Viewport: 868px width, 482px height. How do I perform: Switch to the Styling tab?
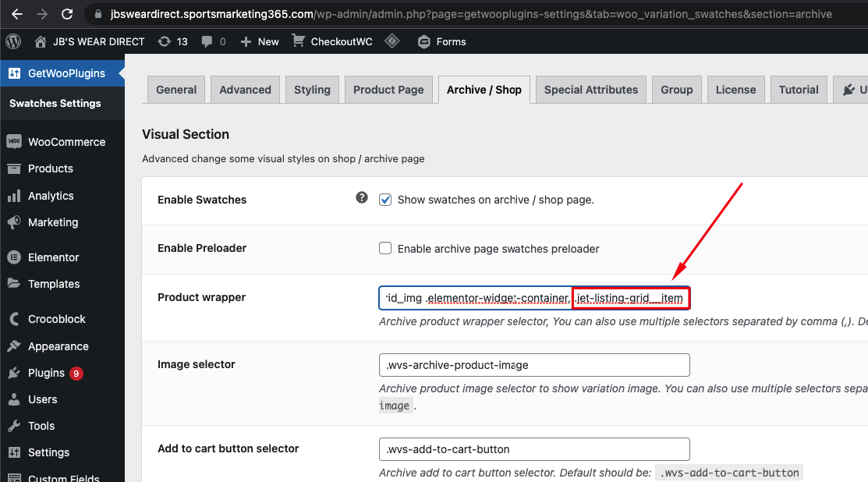click(x=312, y=90)
